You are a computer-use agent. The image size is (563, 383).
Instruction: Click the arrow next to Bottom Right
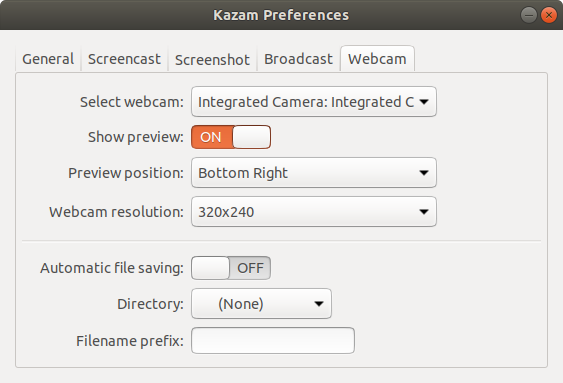point(424,173)
